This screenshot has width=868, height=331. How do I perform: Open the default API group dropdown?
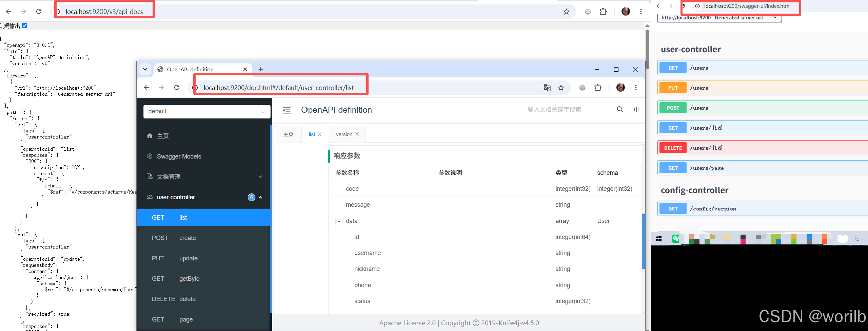coord(207,111)
